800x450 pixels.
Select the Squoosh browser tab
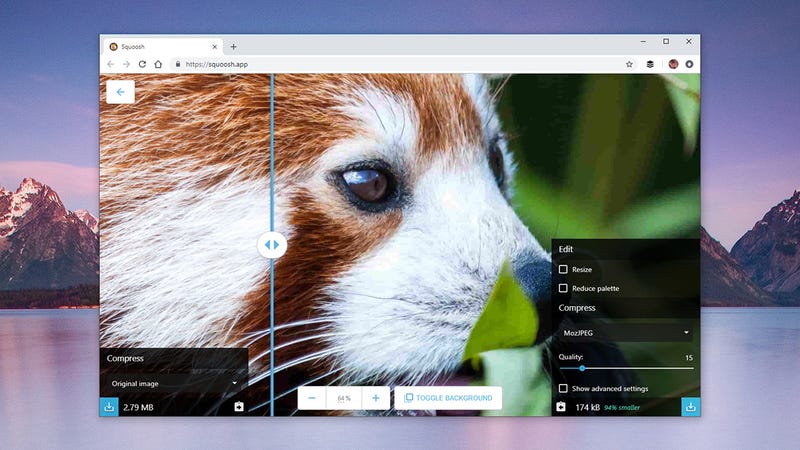(x=163, y=46)
